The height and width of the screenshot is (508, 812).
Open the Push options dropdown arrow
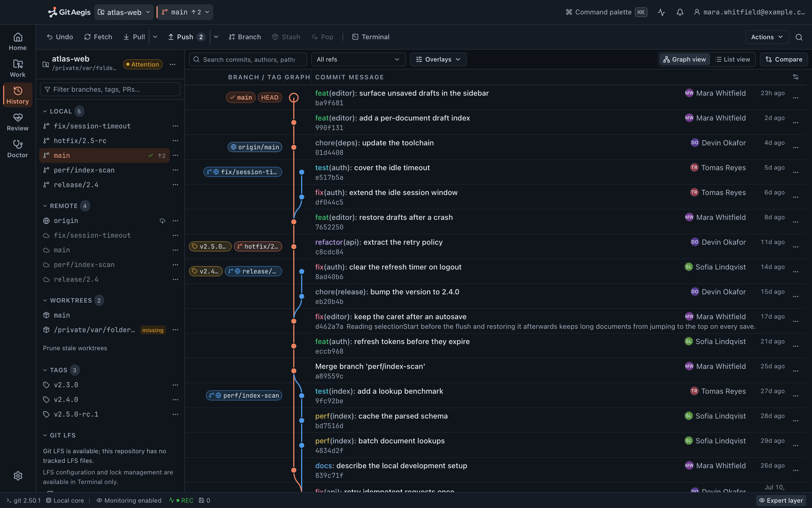(x=216, y=37)
